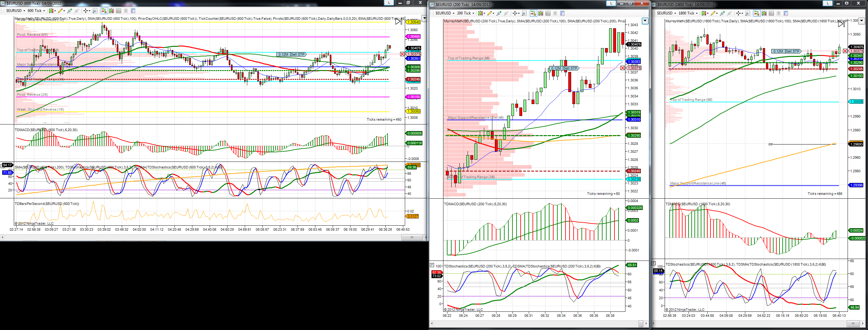
Task: Click zoom in icon on 600 Tick chart
Action: [x=70, y=11]
